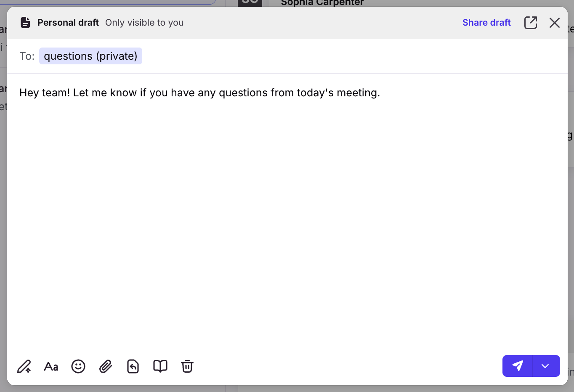
Task: Open the book icon in toolbar
Action: [160, 366]
